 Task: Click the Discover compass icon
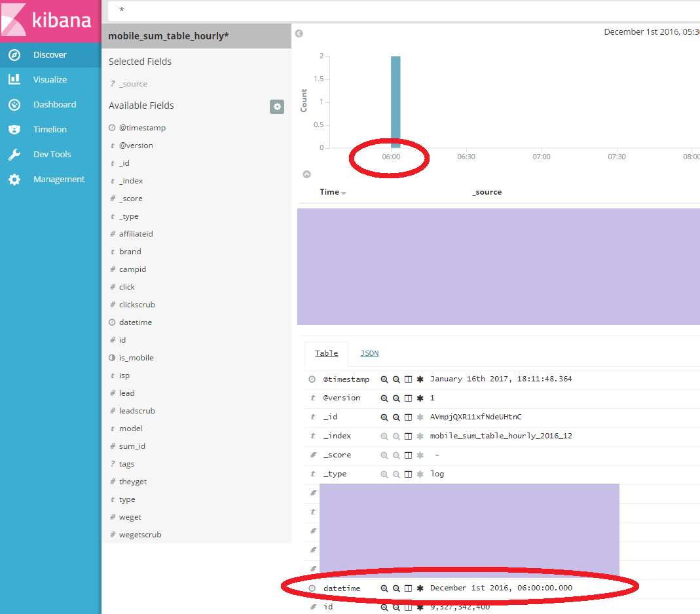14,55
